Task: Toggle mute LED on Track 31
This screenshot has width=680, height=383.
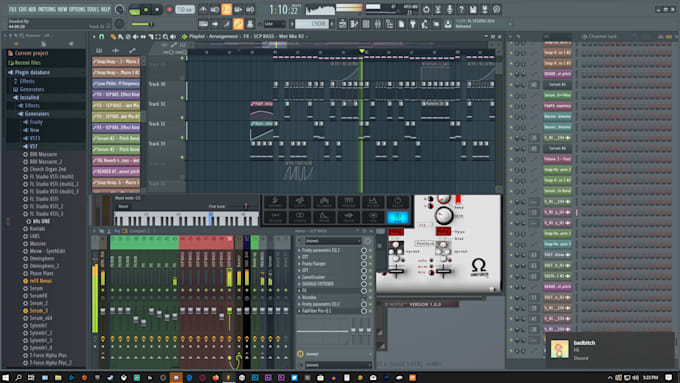Action: (x=182, y=118)
